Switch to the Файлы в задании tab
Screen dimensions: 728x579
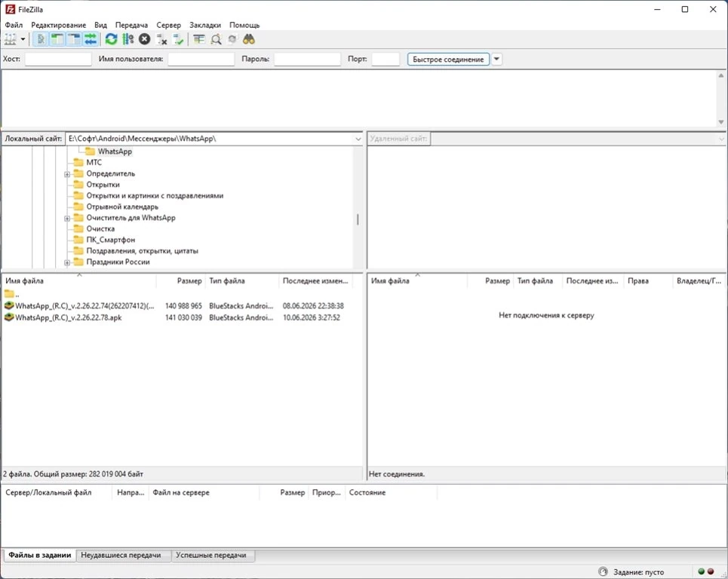pos(39,555)
